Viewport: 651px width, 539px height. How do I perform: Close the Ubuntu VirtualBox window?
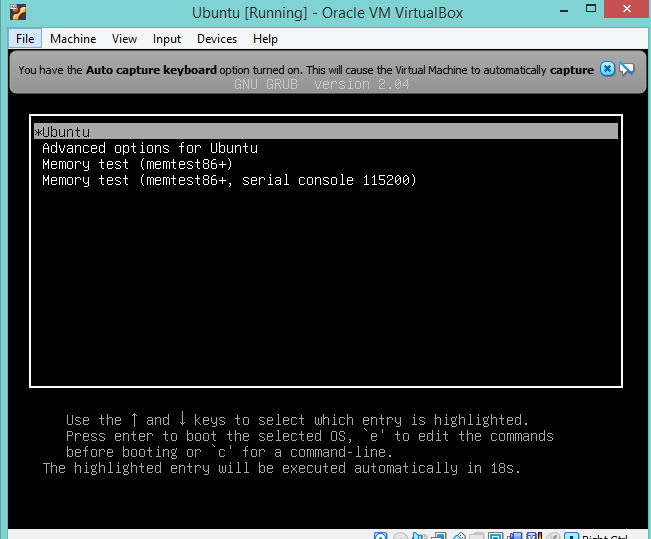click(627, 9)
